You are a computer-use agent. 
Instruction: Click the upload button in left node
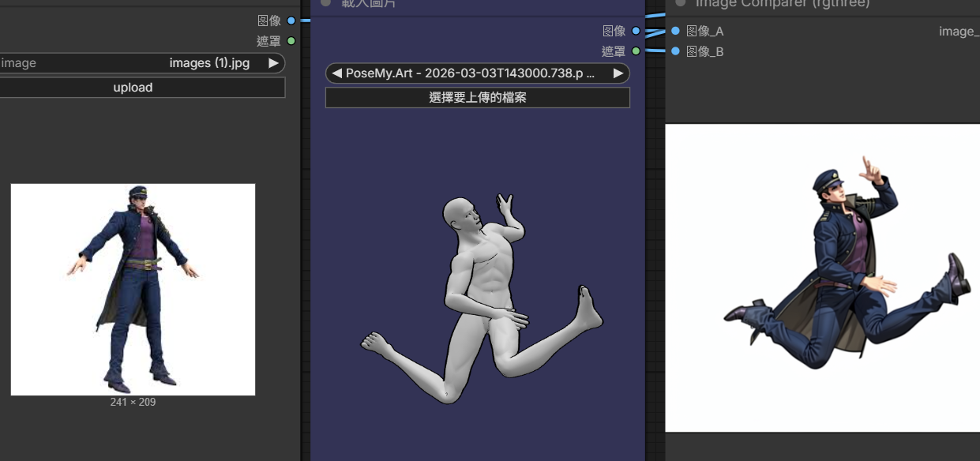[133, 88]
